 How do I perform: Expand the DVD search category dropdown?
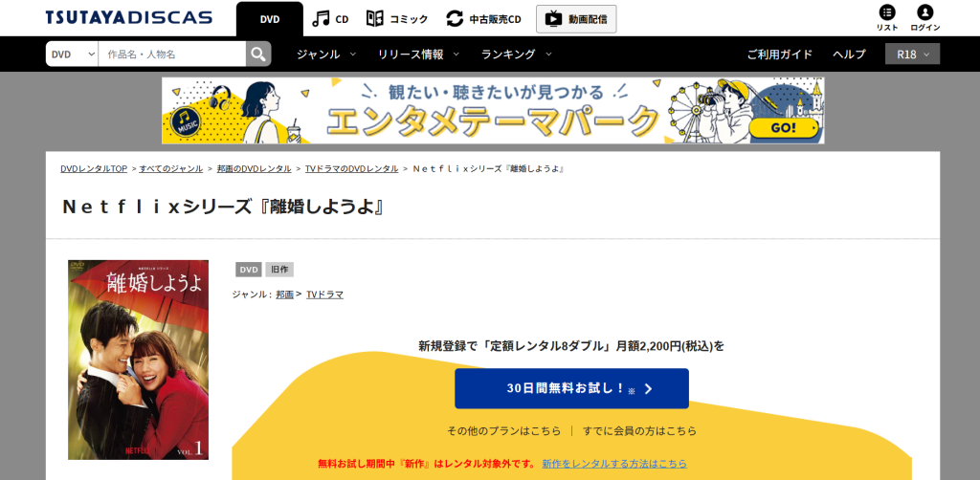point(72,55)
